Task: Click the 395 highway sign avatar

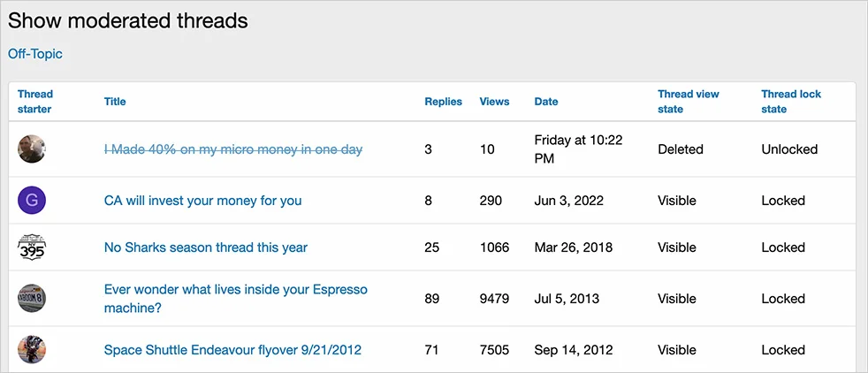Action: (x=32, y=247)
